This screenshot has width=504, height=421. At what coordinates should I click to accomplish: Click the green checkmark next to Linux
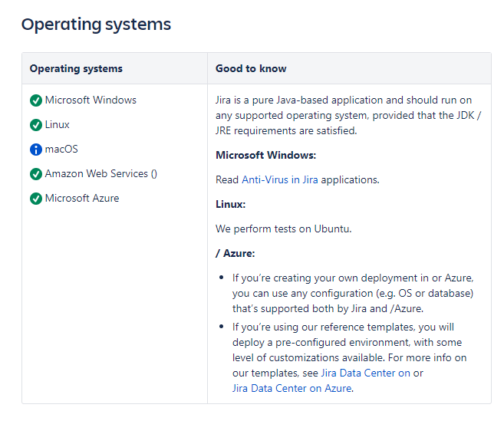tap(36, 125)
